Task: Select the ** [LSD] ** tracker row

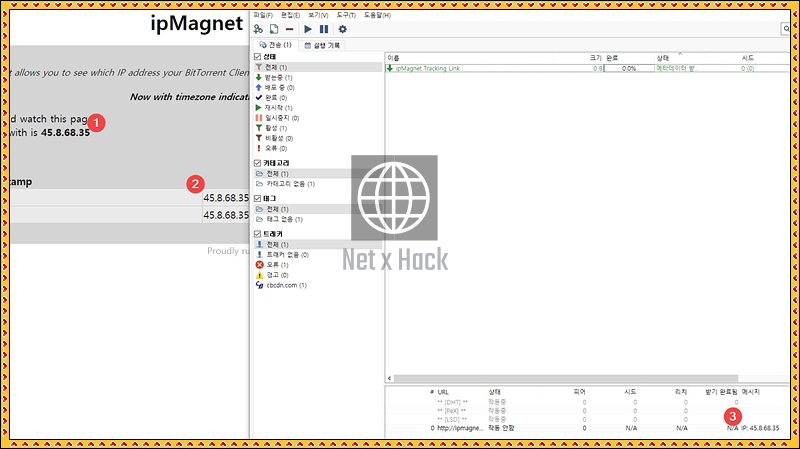Action: coord(588,419)
